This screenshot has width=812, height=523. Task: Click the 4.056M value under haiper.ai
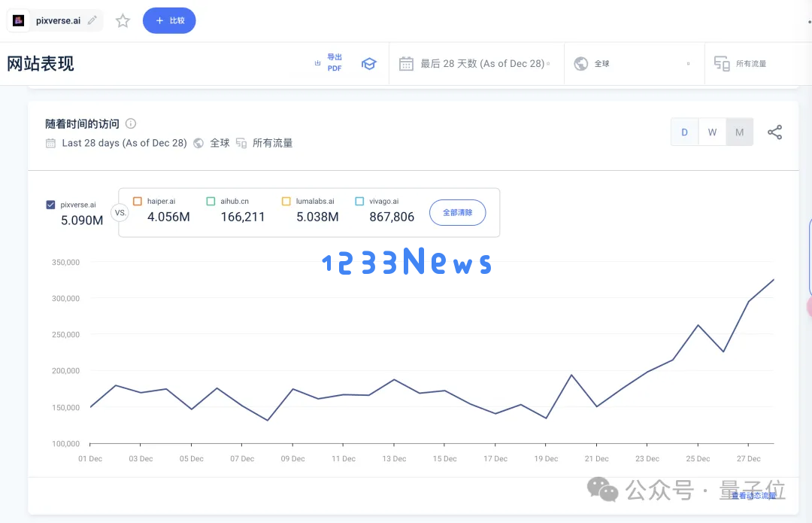tap(168, 217)
